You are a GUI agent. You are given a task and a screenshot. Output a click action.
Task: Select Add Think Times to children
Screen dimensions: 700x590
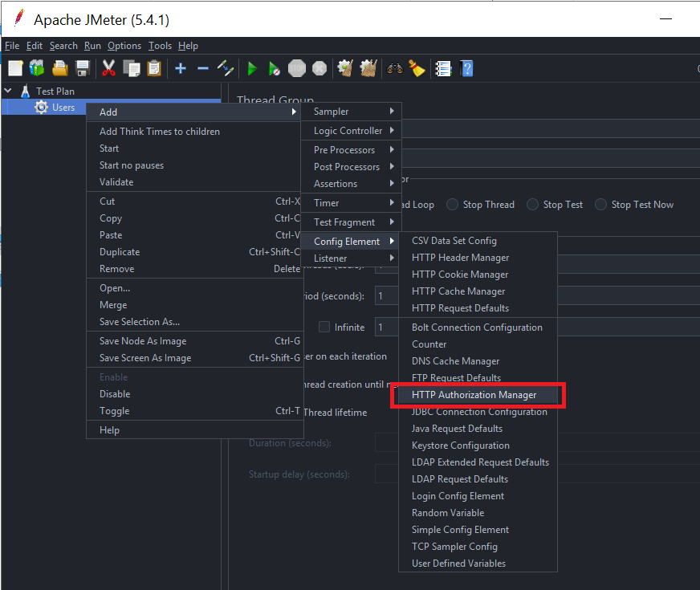click(194, 131)
